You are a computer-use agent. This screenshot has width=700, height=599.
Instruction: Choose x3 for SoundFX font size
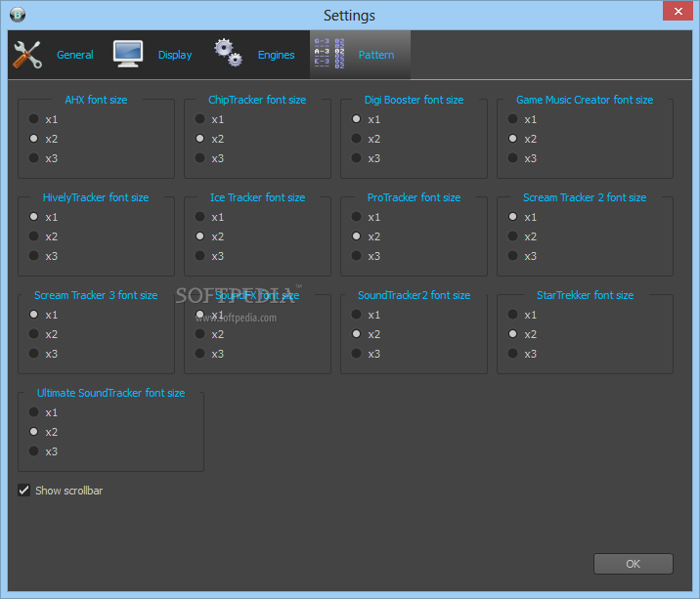200,354
